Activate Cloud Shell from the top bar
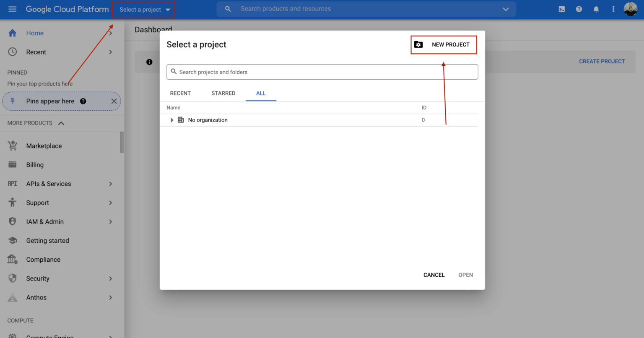Screen dimensions: 644x338 coord(561,9)
